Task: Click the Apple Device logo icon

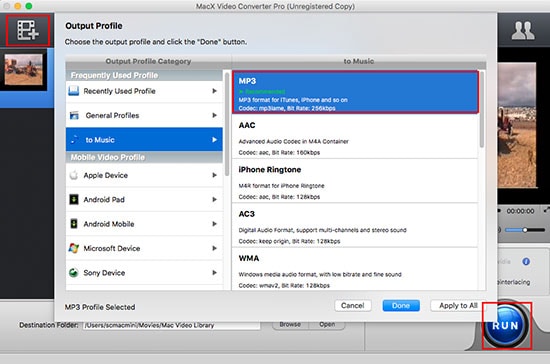Action: click(x=74, y=175)
